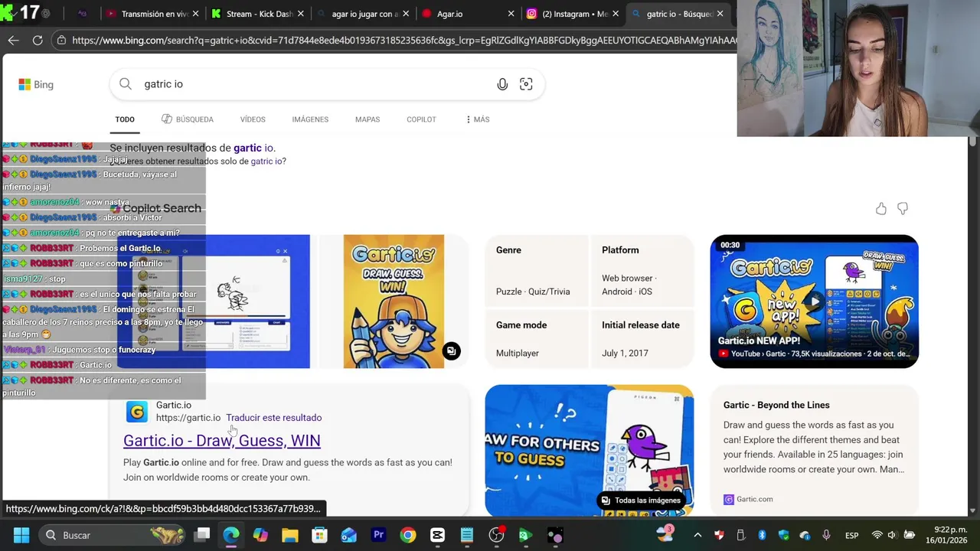
Task: Open visual search camera icon
Action: click(x=526, y=84)
